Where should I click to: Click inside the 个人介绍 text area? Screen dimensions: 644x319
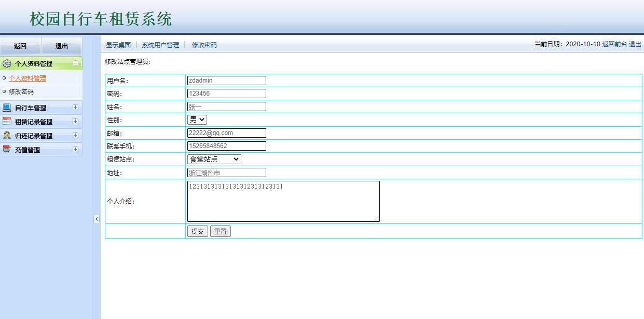click(x=283, y=201)
